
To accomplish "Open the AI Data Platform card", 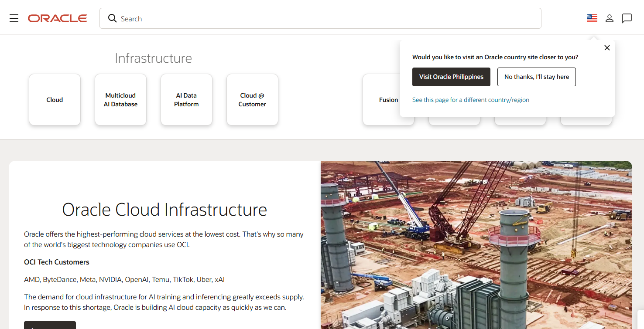I will (186, 100).
